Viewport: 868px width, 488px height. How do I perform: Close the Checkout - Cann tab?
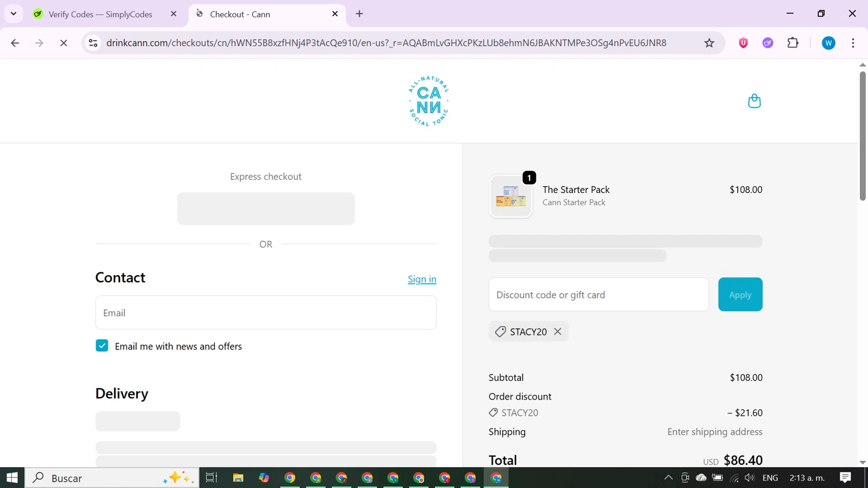coord(335,14)
